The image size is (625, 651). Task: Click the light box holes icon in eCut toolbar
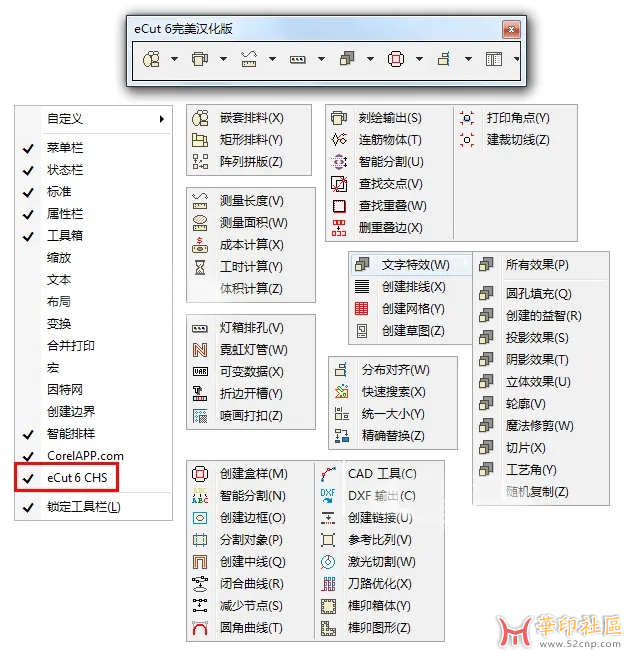click(298, 60)
